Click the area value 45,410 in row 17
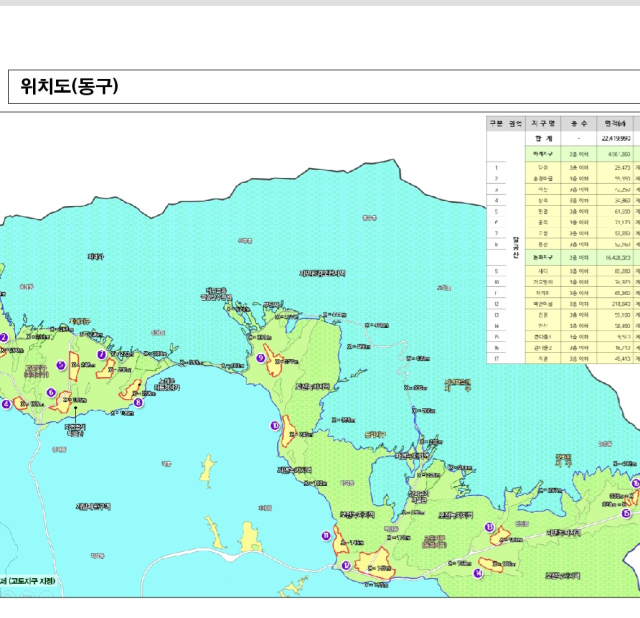 [622, 359]
